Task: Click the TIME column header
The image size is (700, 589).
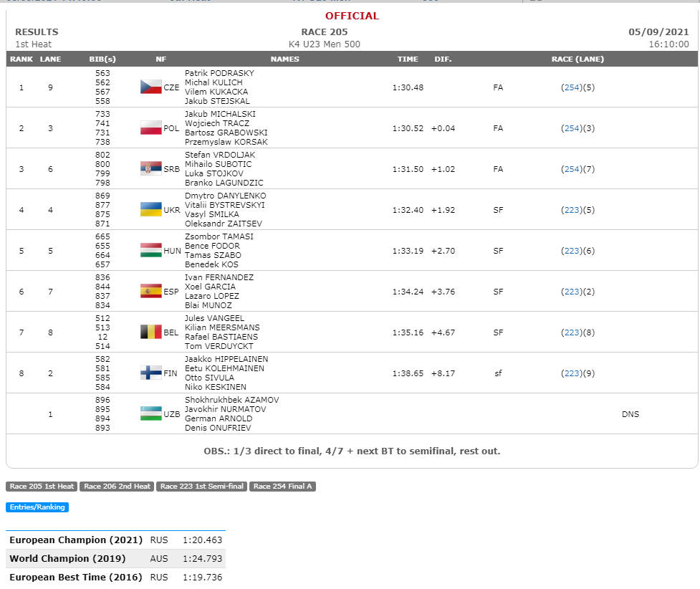Action: click(x=408, y=59)
